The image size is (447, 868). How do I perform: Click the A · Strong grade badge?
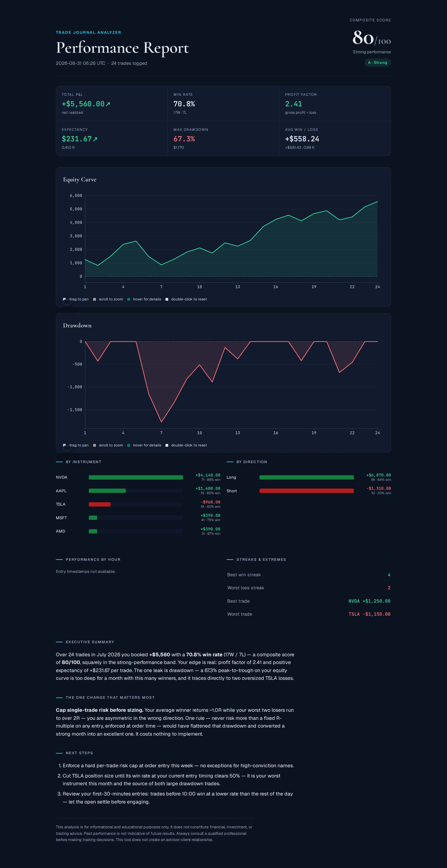tap(377, 63)
